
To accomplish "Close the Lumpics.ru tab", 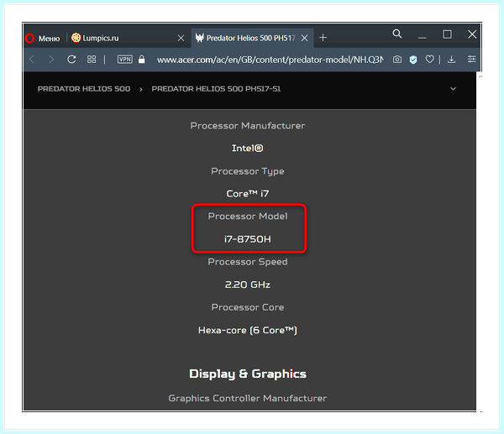I will click(181, 39).
